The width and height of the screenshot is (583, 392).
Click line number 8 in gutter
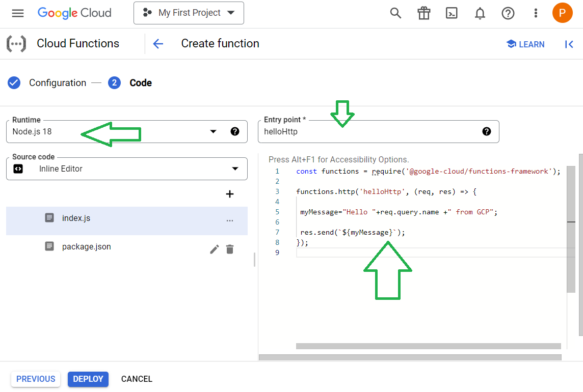pyautogui.click(x=277, y=243)
